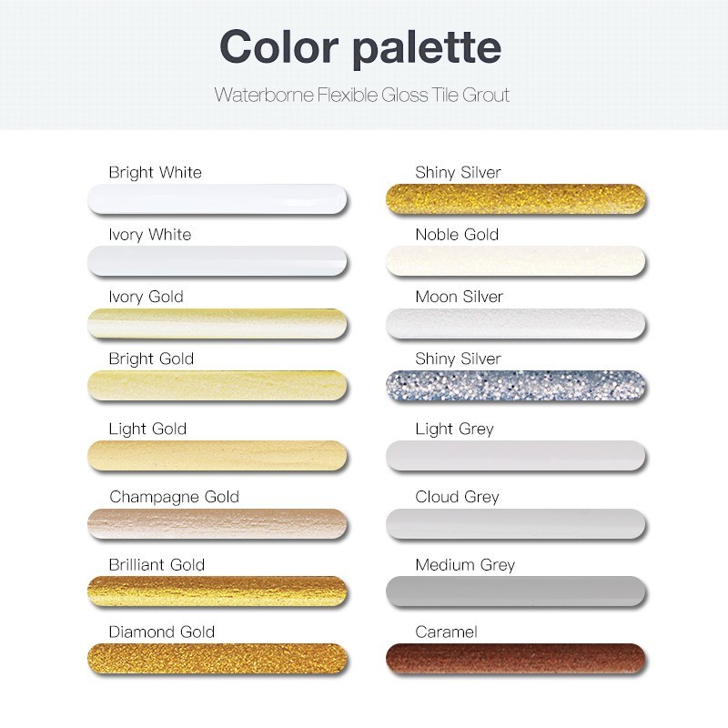
Task: Click the Moon Silver swatch
Action: [516, 323]
